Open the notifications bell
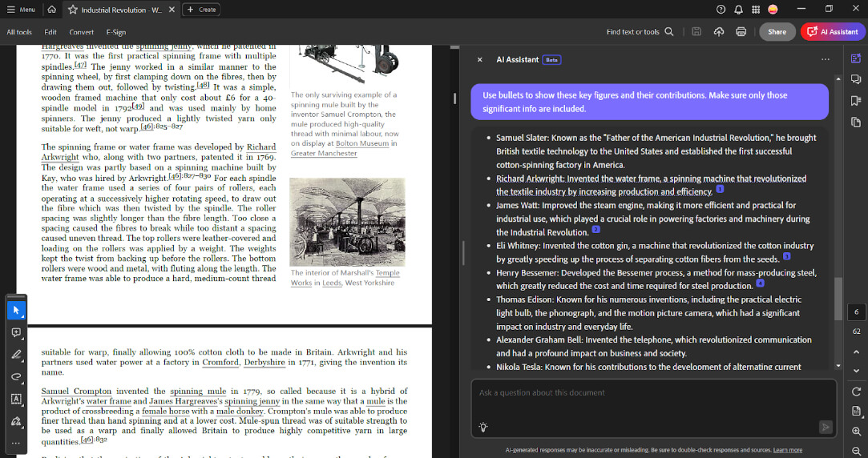The image size is (868, 458). (738, 10)
